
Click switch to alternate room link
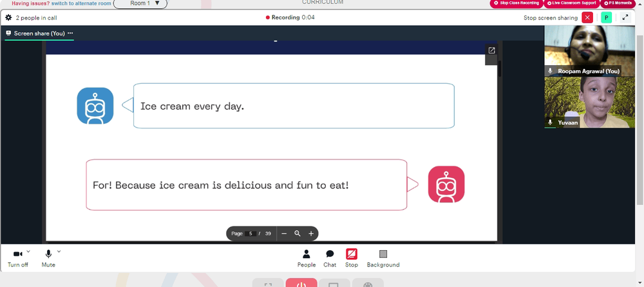pos(81,3)
